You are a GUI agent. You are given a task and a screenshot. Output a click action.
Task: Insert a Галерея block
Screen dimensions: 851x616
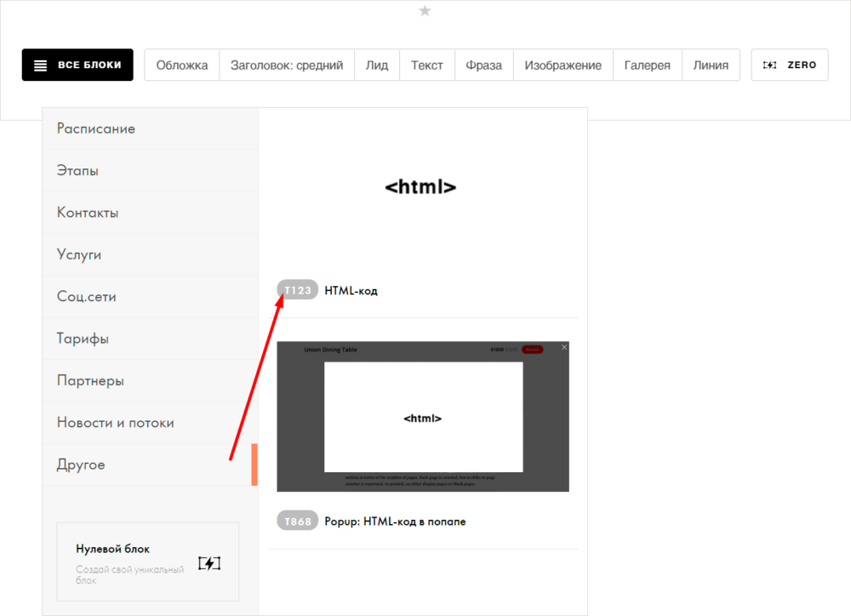click(647, 65)
